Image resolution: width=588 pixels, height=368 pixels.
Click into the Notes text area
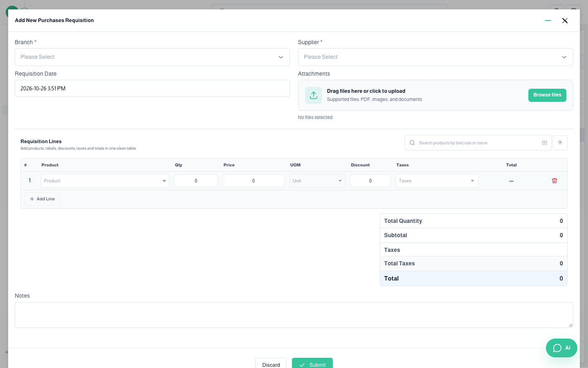[294, 315]
